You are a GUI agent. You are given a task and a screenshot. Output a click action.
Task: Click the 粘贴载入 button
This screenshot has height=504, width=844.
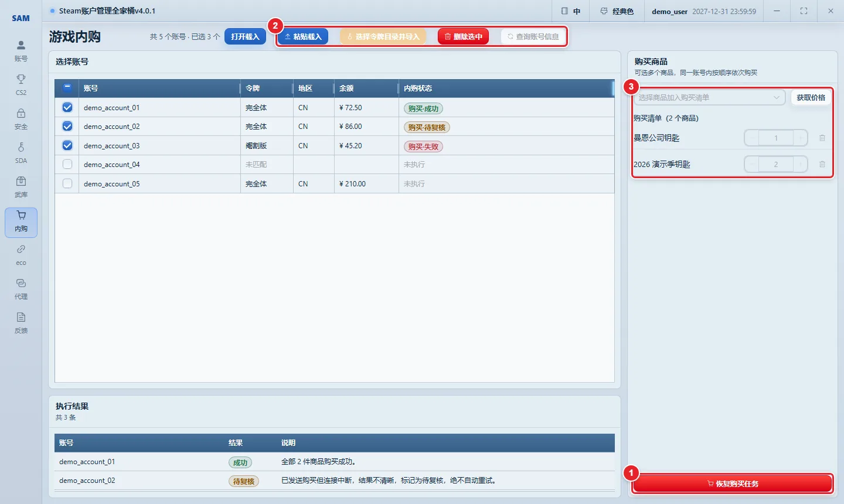click(x=303, y=36)
